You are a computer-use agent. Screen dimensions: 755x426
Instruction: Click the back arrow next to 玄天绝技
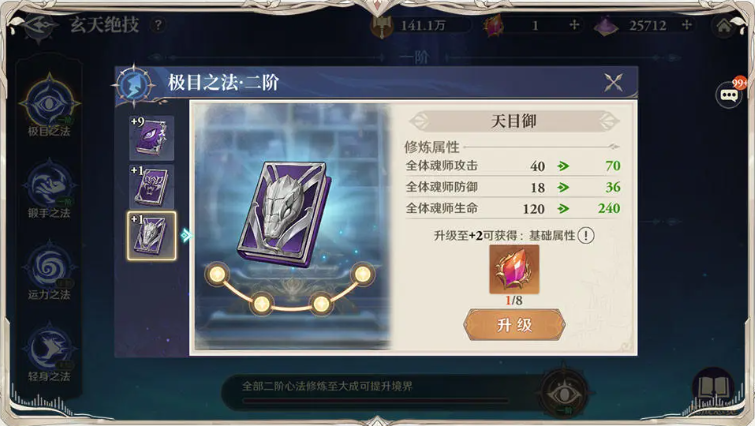39,25
